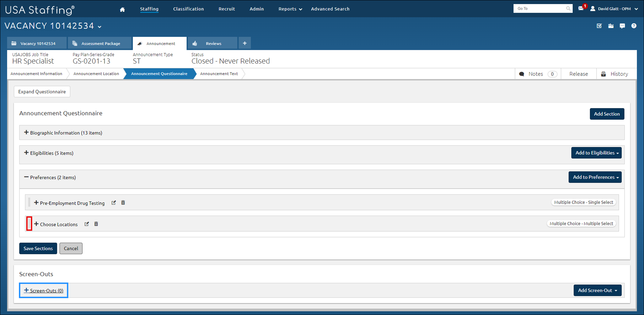This screenshot has width=644, height=315.
Task: Go to the Announcement Location step
Action: [96, 74]
